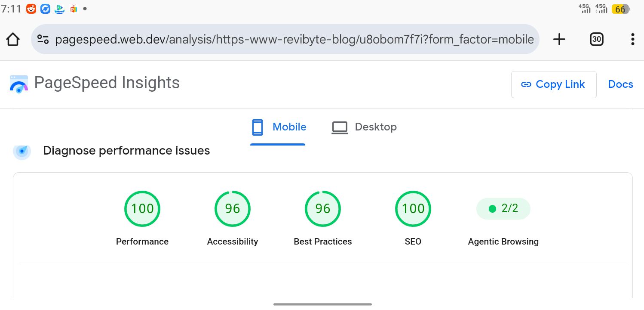Open site info icon in address bar
Viewport: 644px width, 310px height.
43,40
